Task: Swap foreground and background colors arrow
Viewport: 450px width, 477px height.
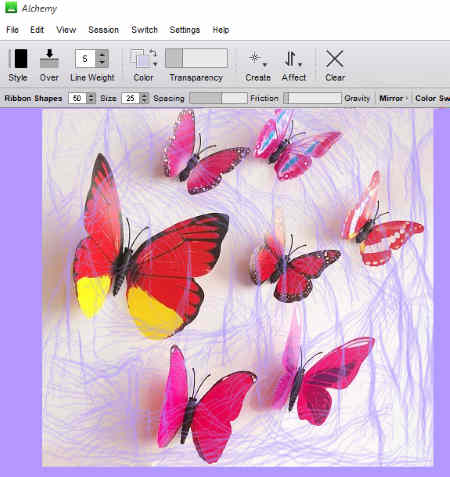Action: click(x=153, y=52)
